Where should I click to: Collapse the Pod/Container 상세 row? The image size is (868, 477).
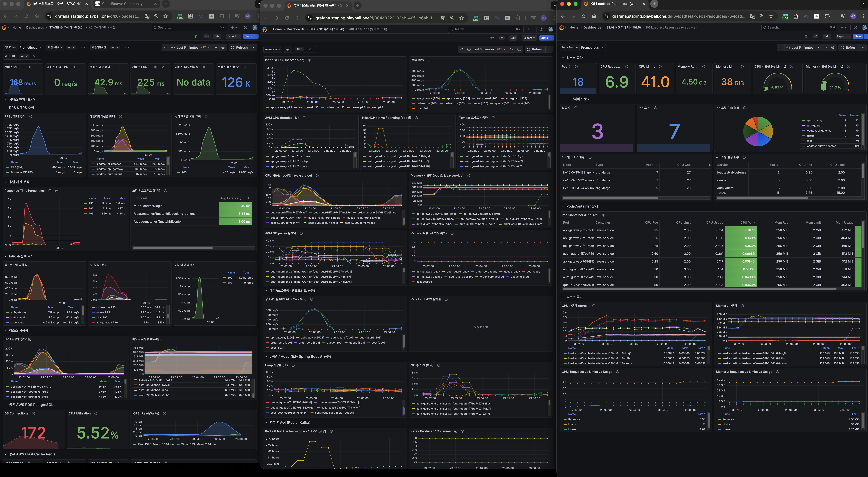tap(563, 206)
